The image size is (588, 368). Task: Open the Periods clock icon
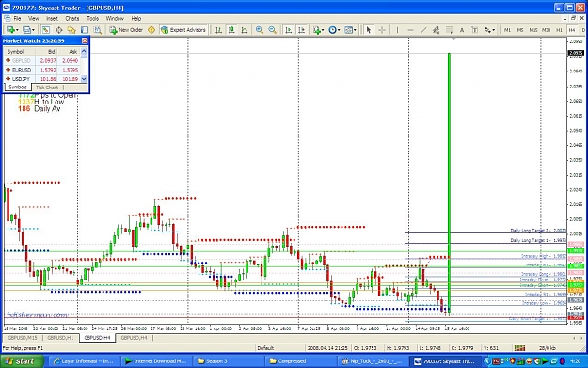332,30
